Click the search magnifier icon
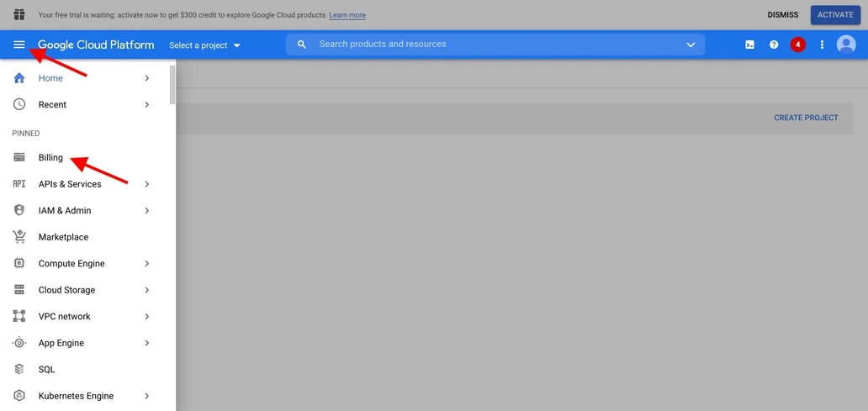The image size is (868, 411). tap(302, 45)
